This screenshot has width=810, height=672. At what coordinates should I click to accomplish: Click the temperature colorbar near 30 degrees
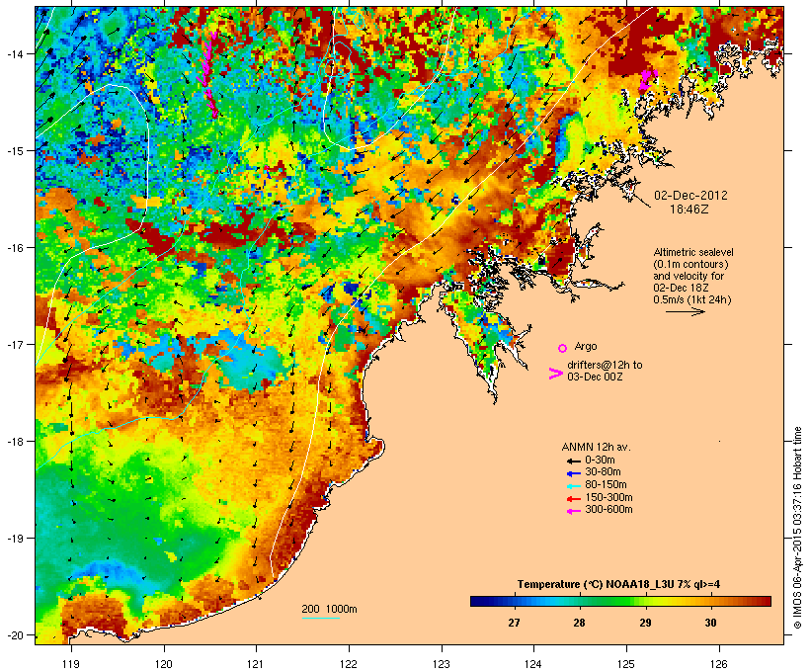coord(711,601)
